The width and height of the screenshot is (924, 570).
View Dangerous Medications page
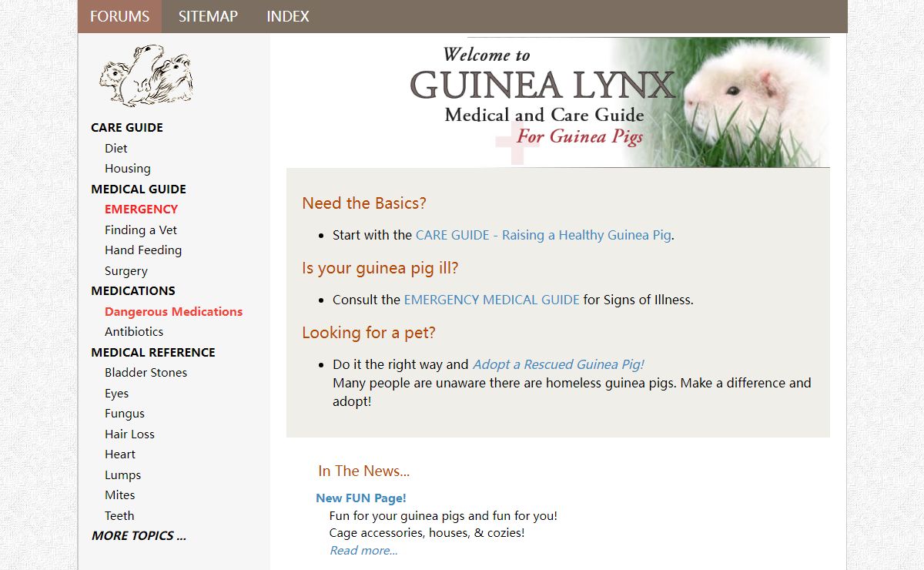tap(173, 311)
